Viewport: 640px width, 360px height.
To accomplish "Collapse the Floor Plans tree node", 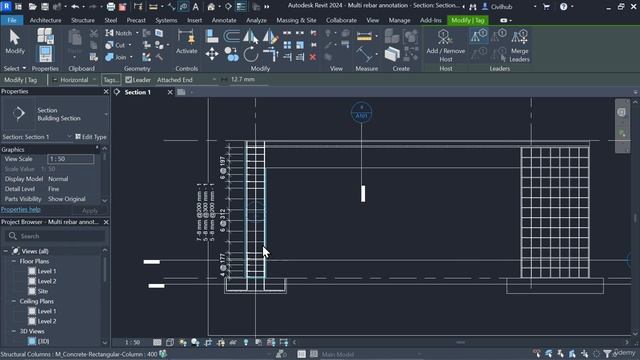I will [14, 261].
